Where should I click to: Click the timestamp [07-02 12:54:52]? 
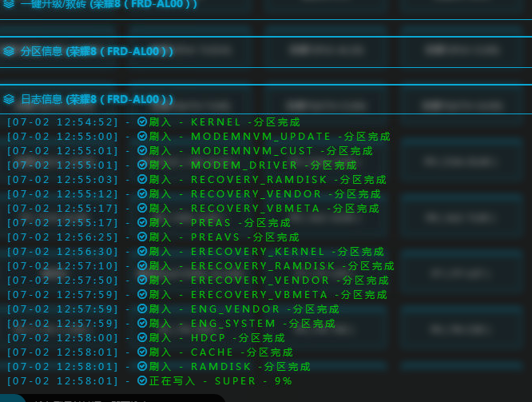[62, 122]
